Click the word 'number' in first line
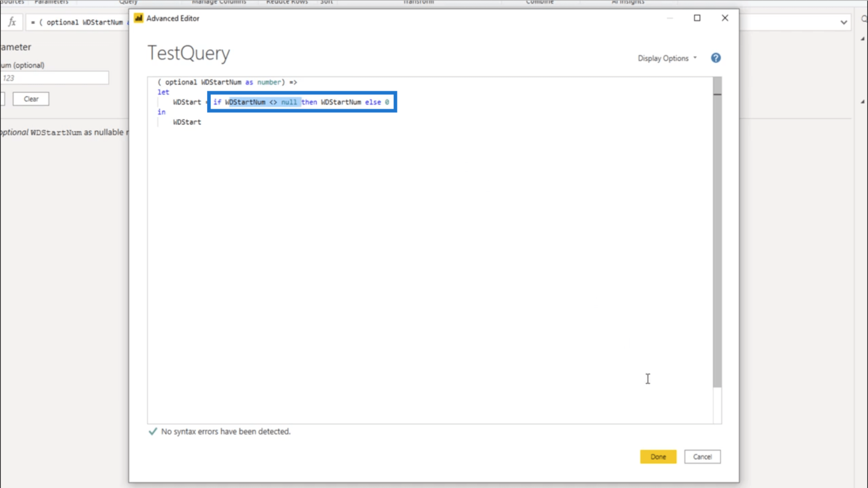 coord(269,82)
